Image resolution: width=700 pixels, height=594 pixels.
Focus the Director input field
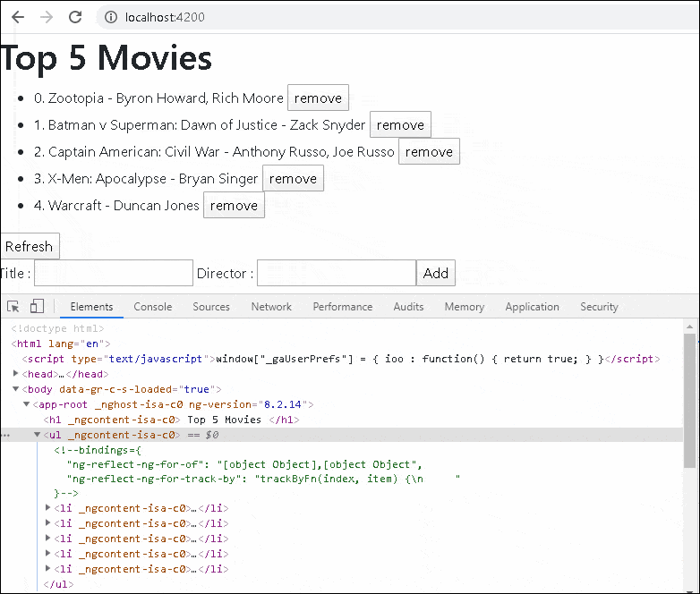coord(337,273)
